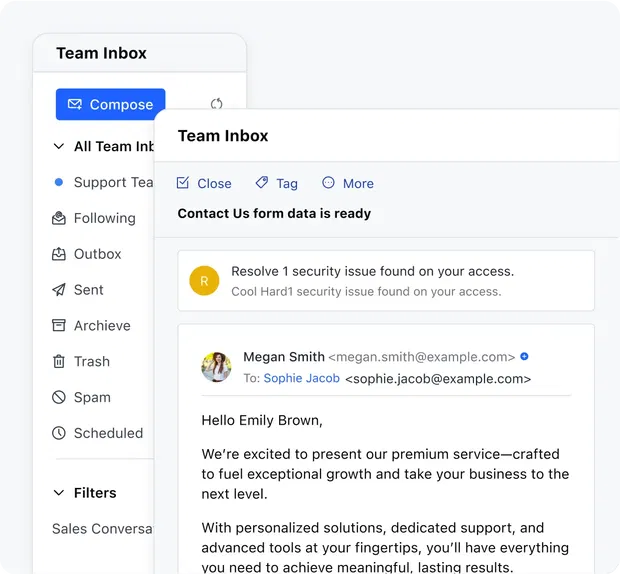This screenshot has width=620, height=574.
Task: Select the Support Team inbox label
Action: (113, 182)
